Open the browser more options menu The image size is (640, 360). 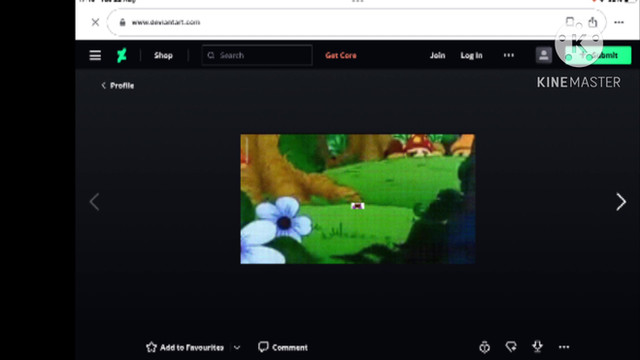(x=619, y=22)
